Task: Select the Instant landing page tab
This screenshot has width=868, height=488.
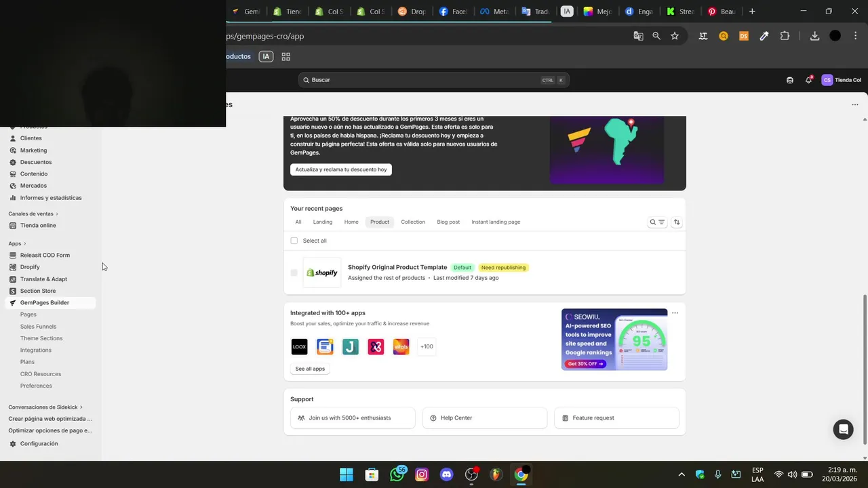Action: (496, 222)
